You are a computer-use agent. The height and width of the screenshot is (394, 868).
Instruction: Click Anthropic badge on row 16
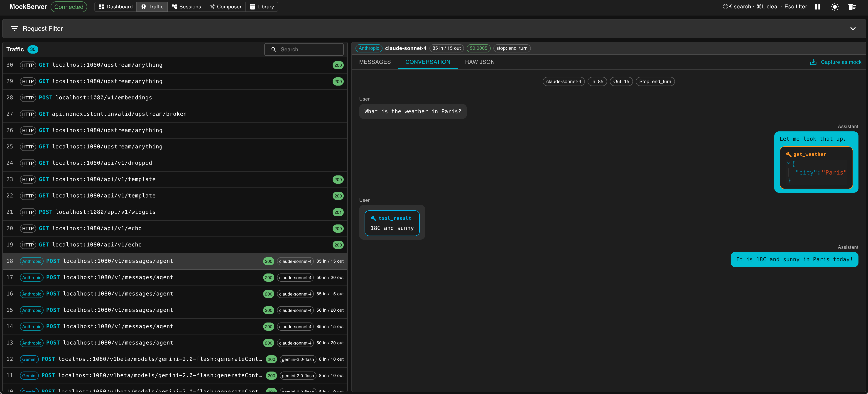(x=32, y=294)
